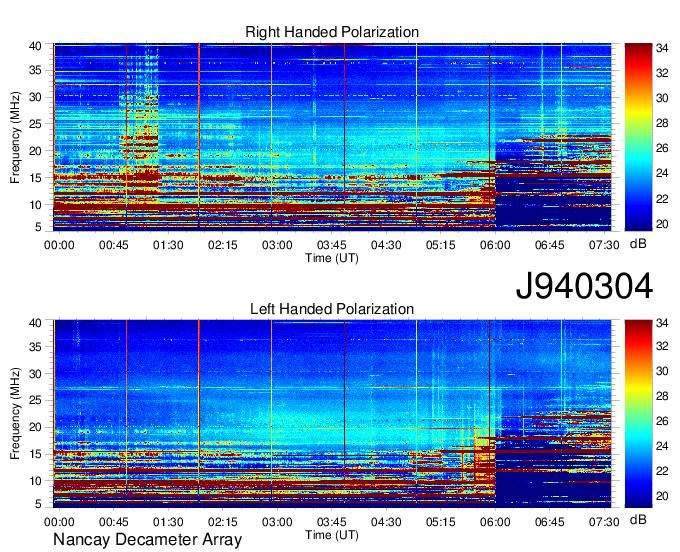Screen dimensions: 680x552
Task: Click the '04:30' tick label under the upper plot
Action: coord(386,245)
